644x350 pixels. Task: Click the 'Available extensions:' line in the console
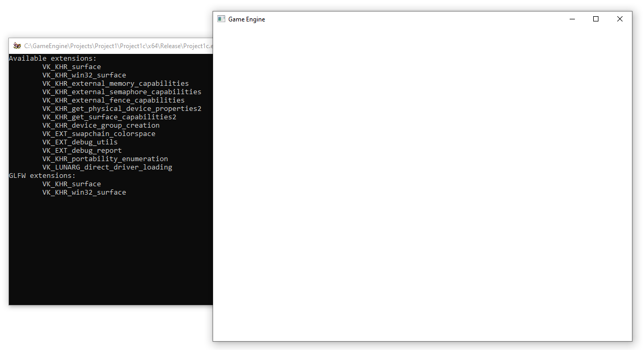(x=53, y=59)
